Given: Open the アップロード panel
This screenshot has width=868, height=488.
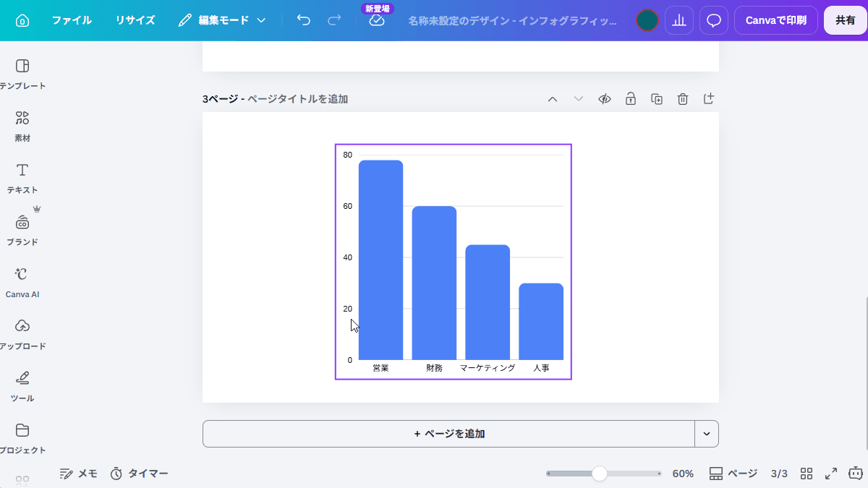Looking at the screenshot, I should (22, 335).
